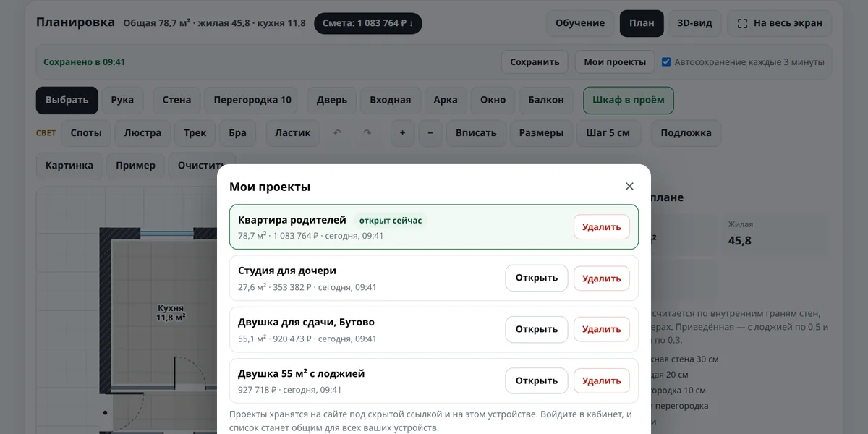Click the открыт сейчас badge
Image resolution: width=868 pixels, height=434 pixels.
pyautogui.click(x=391, y=221)
